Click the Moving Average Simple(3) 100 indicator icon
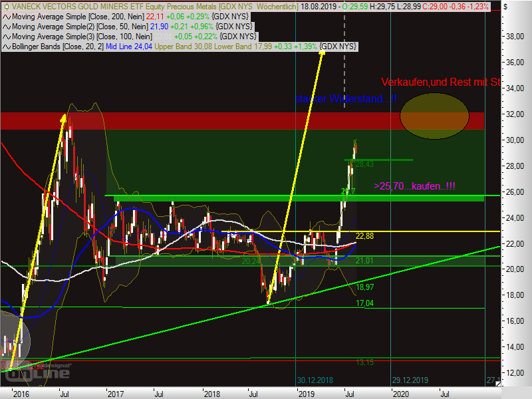The width and height of the screenshot is (532, 399). [7, 37]
